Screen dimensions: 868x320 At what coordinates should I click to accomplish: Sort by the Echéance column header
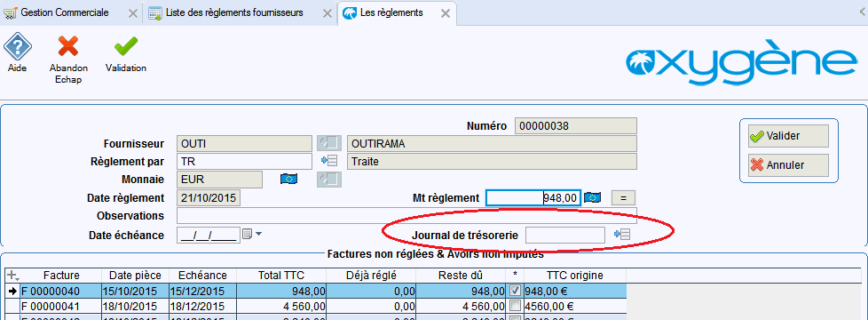tap(202, 276)
